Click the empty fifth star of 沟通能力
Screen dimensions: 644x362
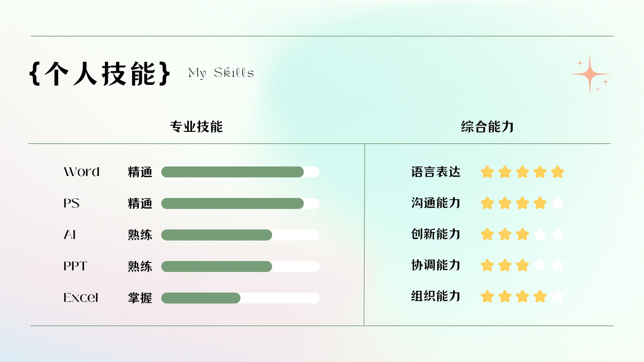tap(557, 203)
